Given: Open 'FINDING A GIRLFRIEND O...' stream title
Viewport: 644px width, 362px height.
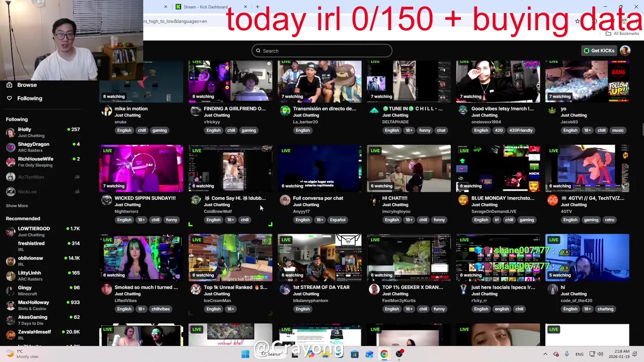Looking at the screenshot, I should pyautogui.click(x=234, y=109).
